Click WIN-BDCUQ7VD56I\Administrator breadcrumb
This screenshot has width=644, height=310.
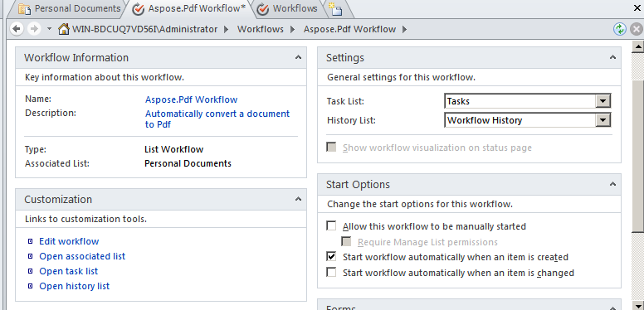coord(144,29)
